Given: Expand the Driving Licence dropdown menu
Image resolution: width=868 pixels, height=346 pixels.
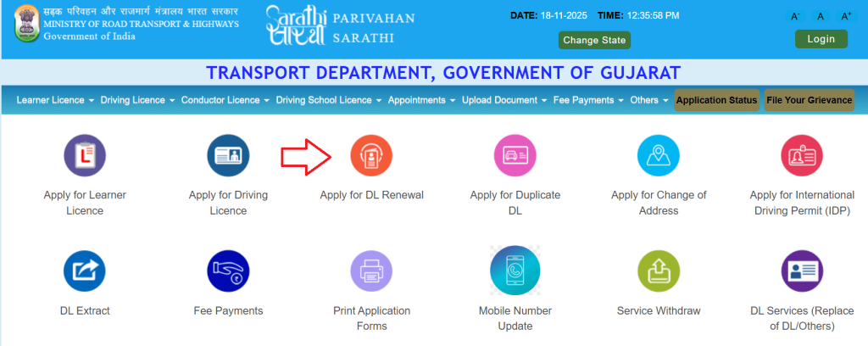Looking at the screenshot, I should [x=138, y=100].
